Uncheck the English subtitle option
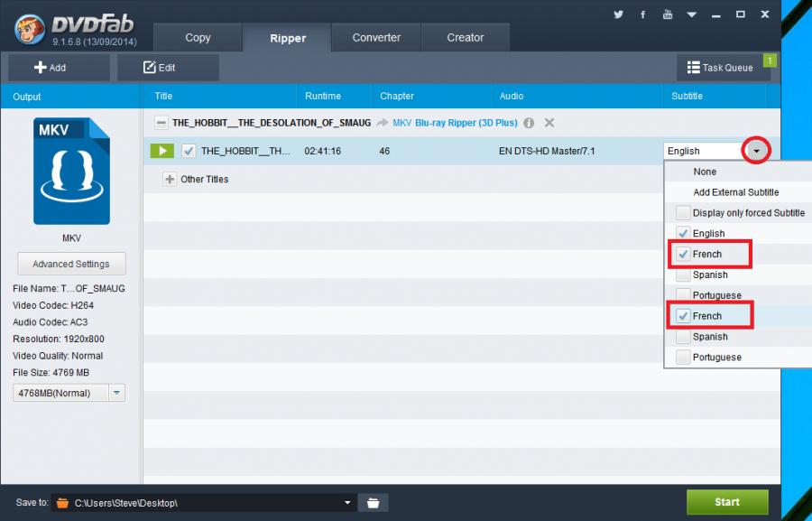 pos(683,234)
